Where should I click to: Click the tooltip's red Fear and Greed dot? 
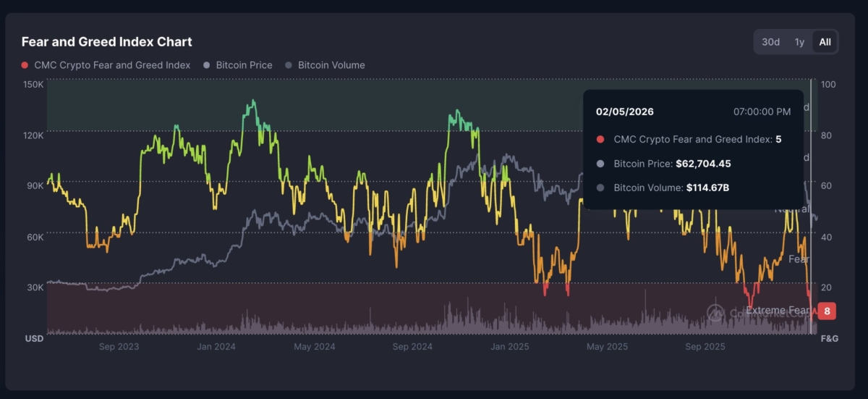point(600,140)
